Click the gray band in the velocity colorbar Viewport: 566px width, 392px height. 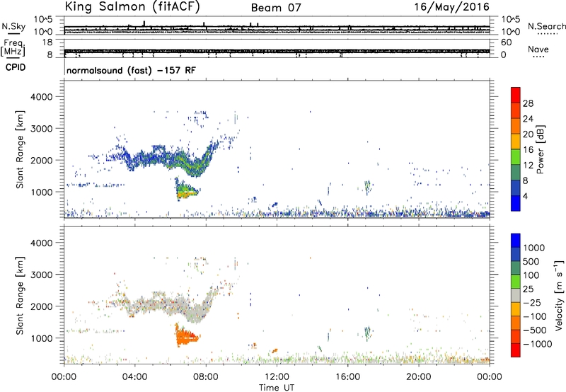click(x=516, y=296)
